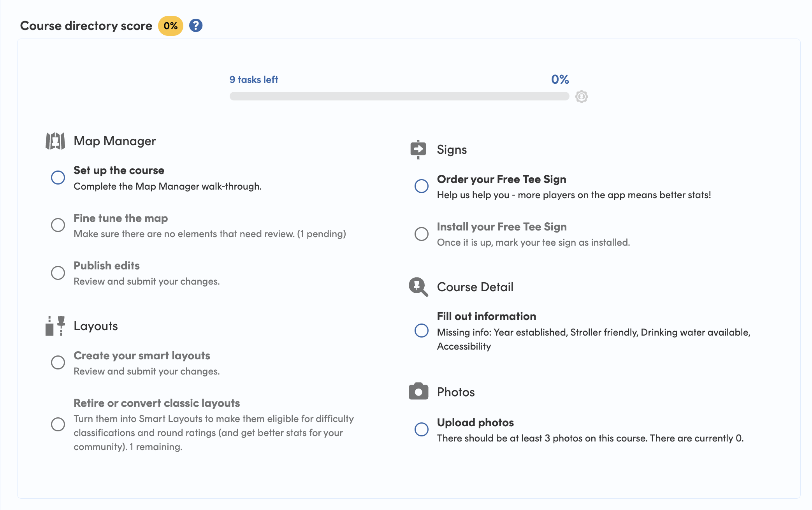This screenshot has width=812, height=510.
Task: Select the Upload photos circle
Action: click(421, 429)
